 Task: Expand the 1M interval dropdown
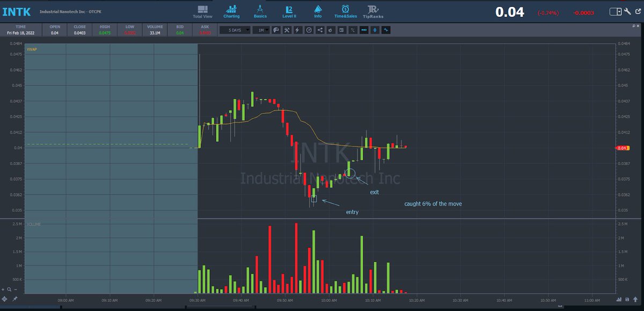point(261,30)
